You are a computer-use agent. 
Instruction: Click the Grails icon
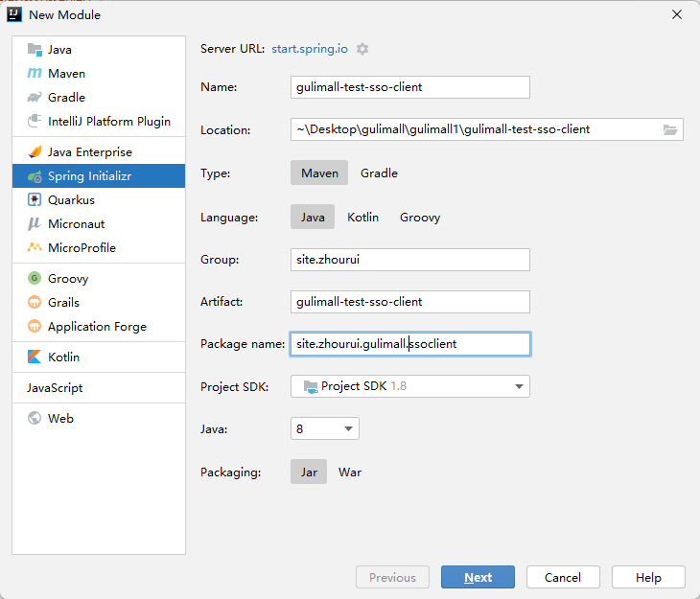35,302
